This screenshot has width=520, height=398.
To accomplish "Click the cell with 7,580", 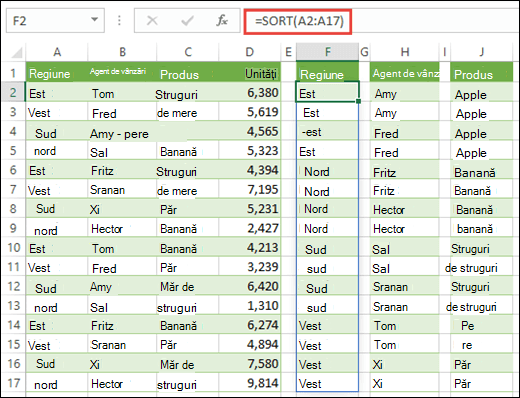I will (x=250, y=363).
